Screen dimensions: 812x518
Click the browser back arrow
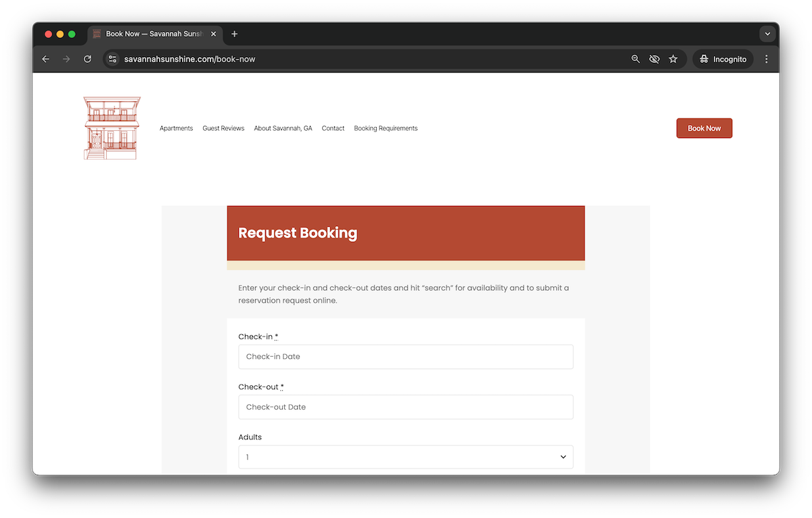pyautogui.click(x=46, y=59)
